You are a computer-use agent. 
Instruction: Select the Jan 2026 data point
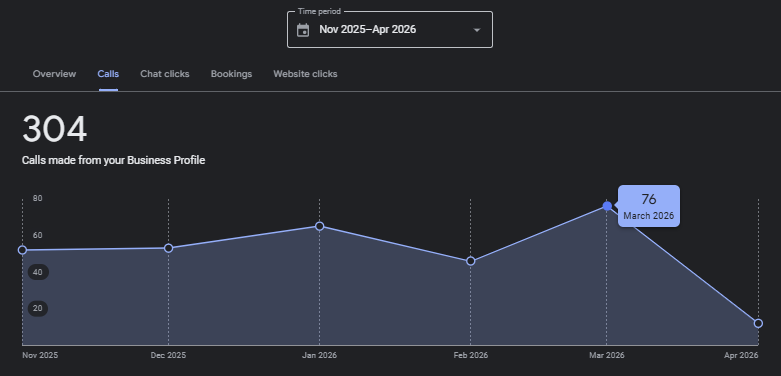point(320,227)
